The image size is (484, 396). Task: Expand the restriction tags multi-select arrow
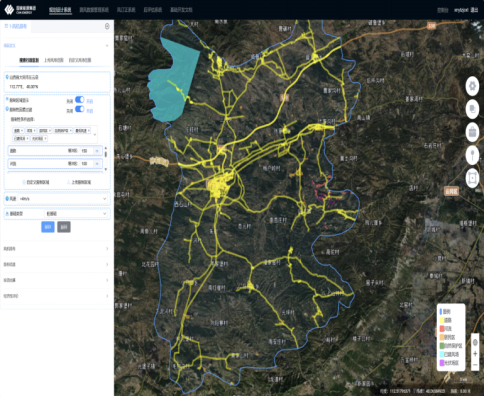[95, 134]
